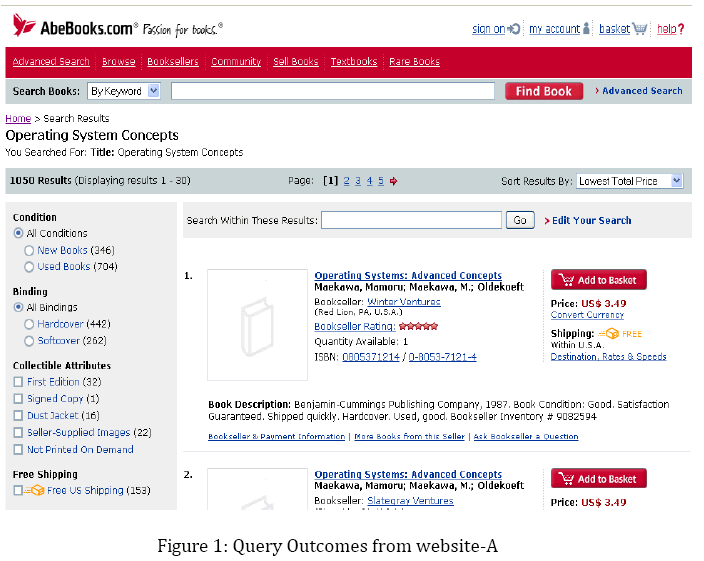Click the main Search Books text field
This screenshot has width=704, height=561.
click(x=333, y=91)
